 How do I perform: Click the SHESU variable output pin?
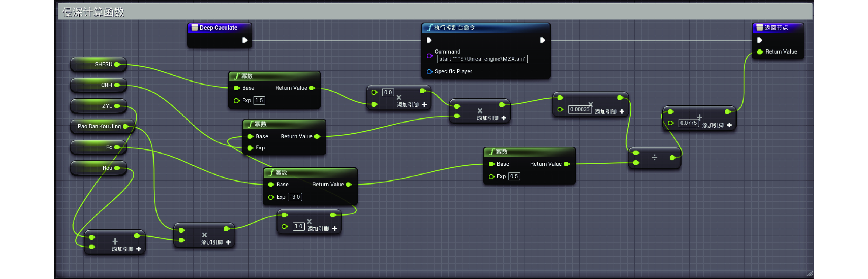117,64
